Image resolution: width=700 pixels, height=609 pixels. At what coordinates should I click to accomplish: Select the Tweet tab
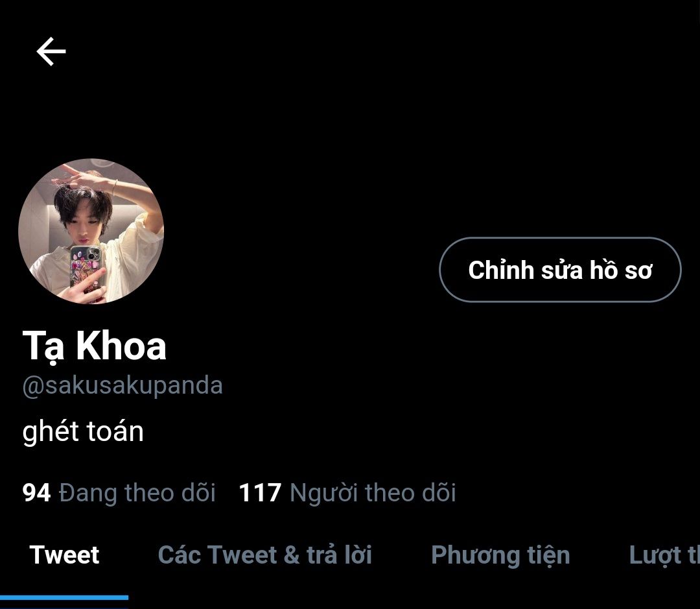[64, 555]
